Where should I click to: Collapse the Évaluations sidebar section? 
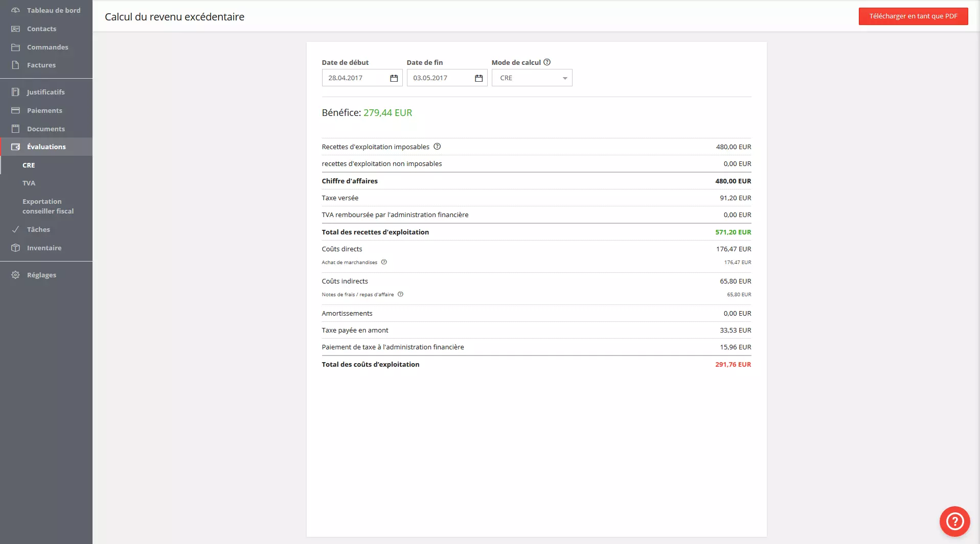(46, 147)
